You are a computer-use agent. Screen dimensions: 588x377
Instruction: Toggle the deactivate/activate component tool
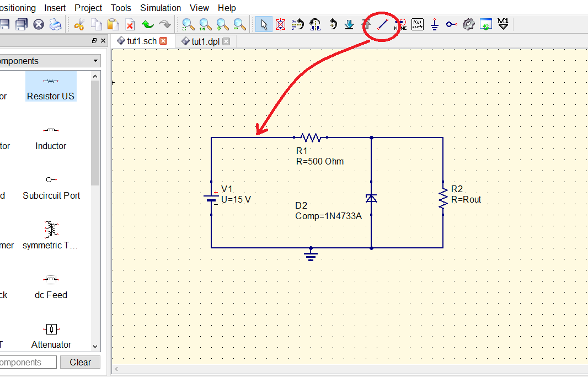coord(281,25)
